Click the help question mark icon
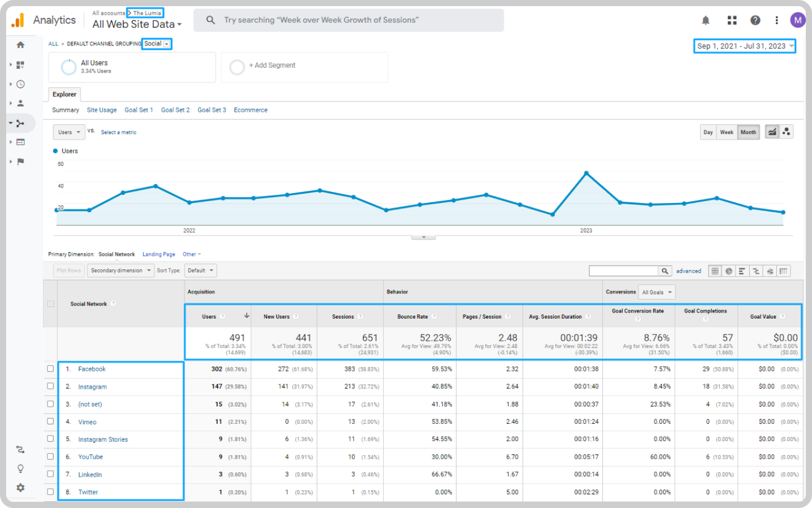This screenshot has width=812, height=508. 755,20
